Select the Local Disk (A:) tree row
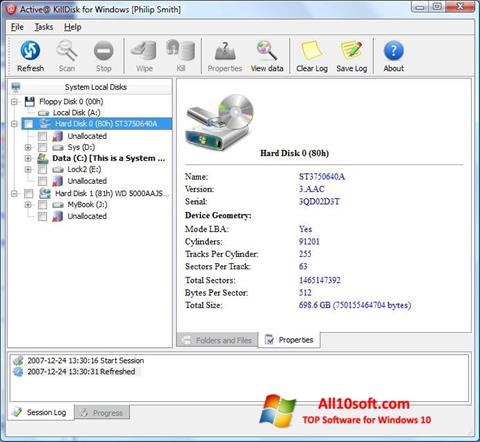This screenshot has width=480, height=442. click(x=69, y=113)
